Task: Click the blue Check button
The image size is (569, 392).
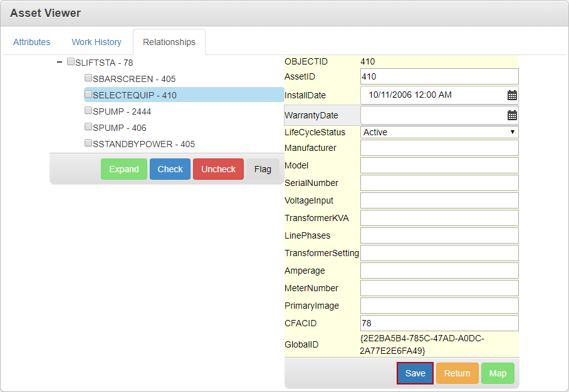Action: pyautogui.click(x=170, y=169)
